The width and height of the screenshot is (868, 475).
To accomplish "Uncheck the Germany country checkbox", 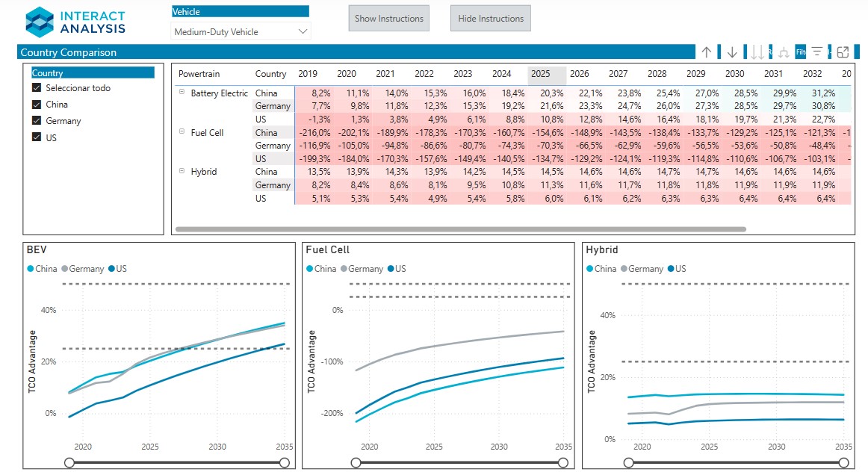I will click(37, 121).
